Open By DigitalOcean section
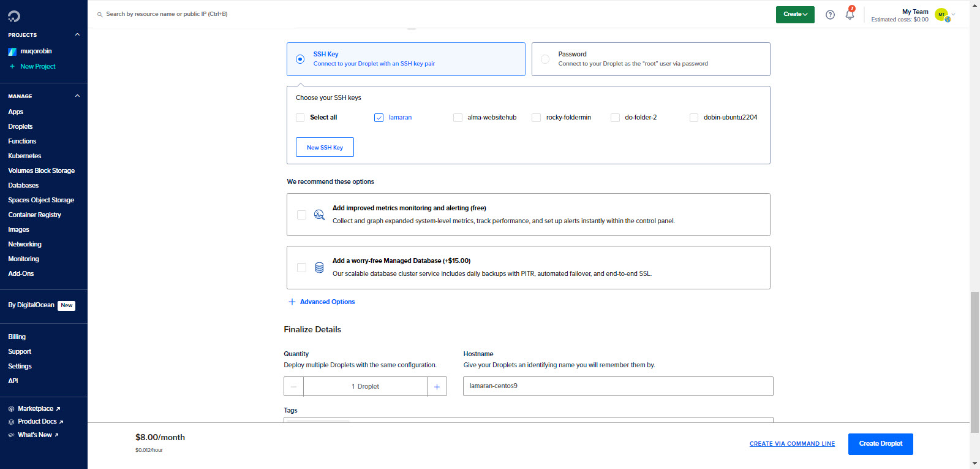The image size is (980, 469). pyautogui.click(x=31, y=305)
